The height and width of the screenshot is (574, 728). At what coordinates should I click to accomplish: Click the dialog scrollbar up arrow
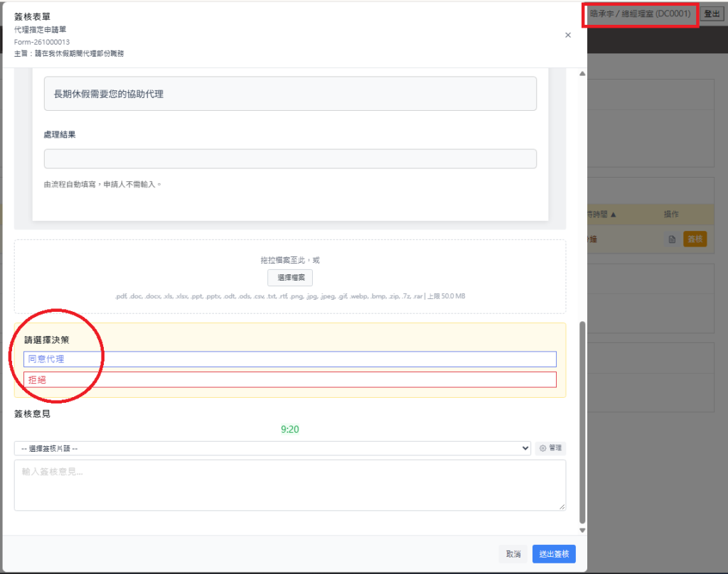[x=582, y=73]
